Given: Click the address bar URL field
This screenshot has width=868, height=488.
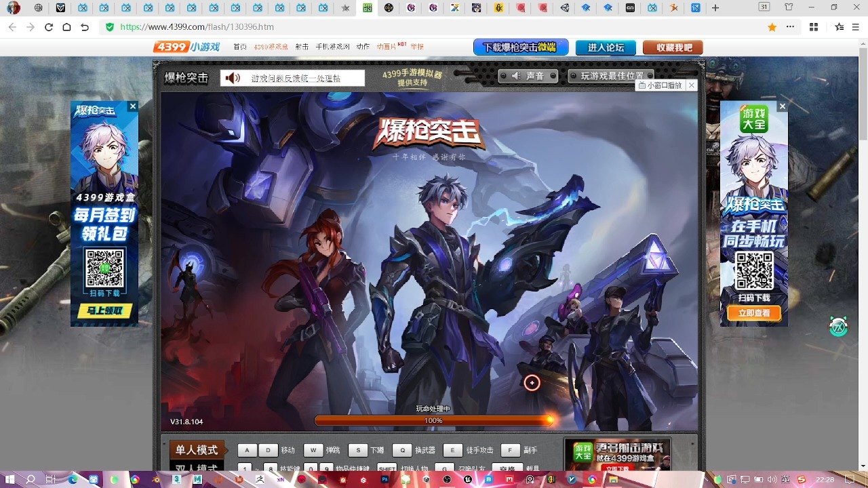Looking at the screenshot, I should click(x=434, y=27).
